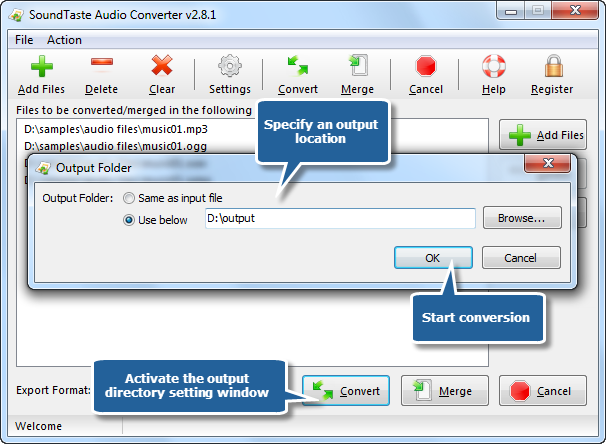
Task: Click the Add Files toolbar icon
Action: [41, 66]
